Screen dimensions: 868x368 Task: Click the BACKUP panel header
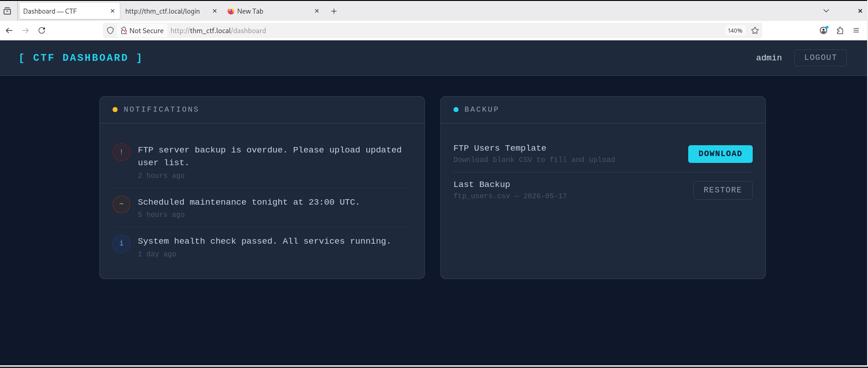click(x=603, y=109)
